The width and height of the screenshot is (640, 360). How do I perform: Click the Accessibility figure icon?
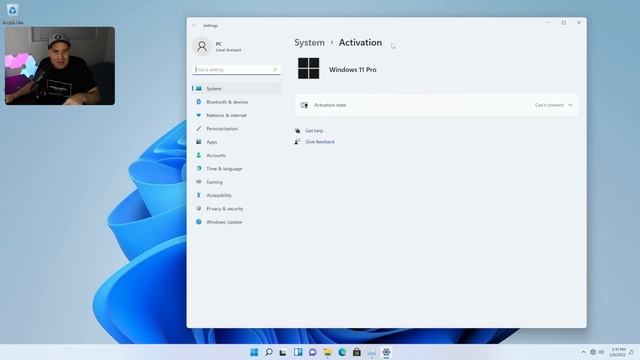(199, 195)
